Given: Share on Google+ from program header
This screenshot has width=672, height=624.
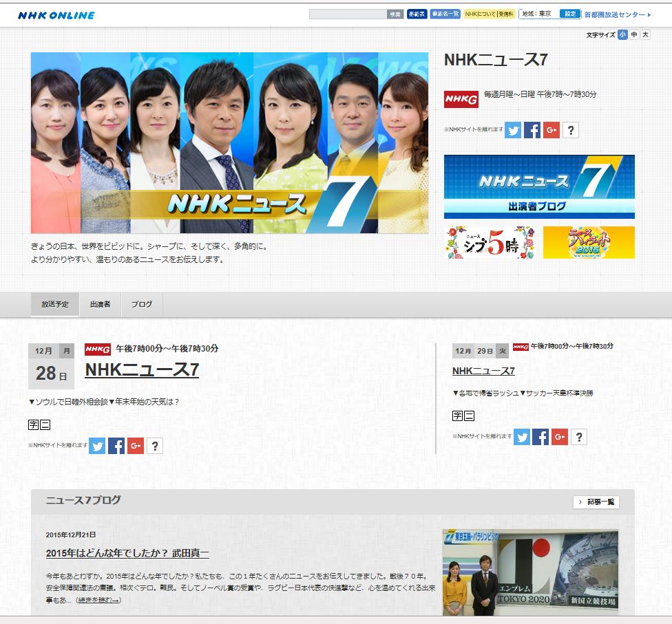Looking at the screenshot, I should [x=551, y=130].
